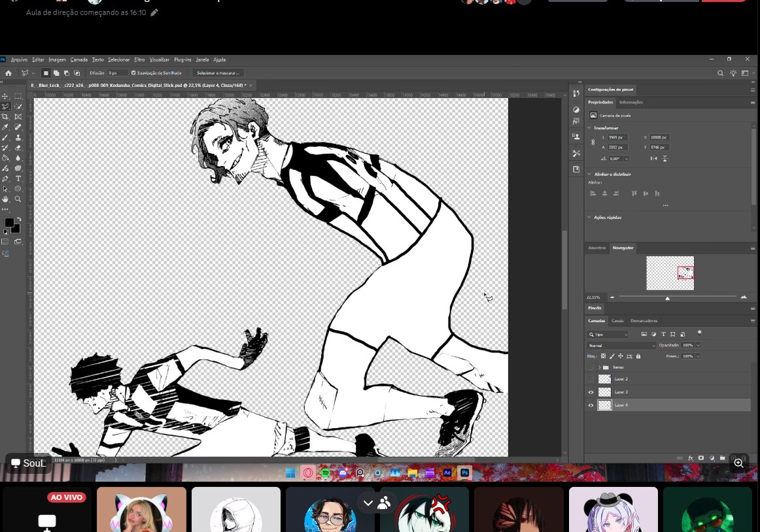Open the Normal blend mode dropdown
This screenshot has width=760, height=532.
point(621,346)
